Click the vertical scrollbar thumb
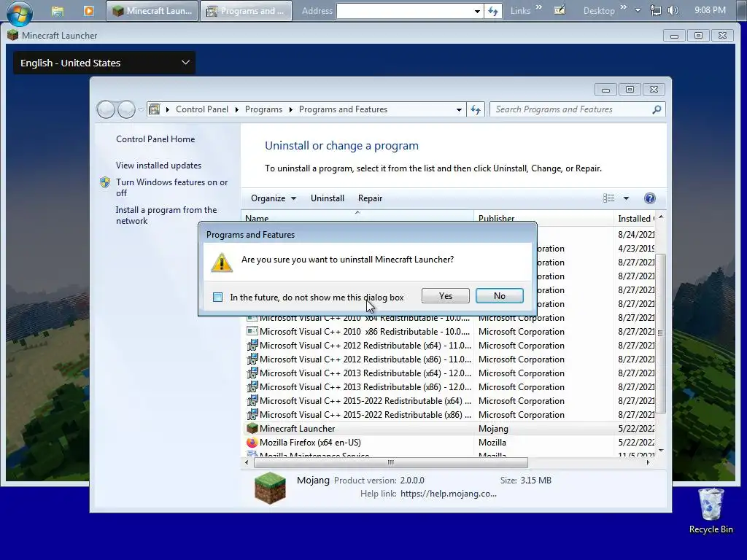The width and height of the screenshot is (747, 560). pos(661,333)
